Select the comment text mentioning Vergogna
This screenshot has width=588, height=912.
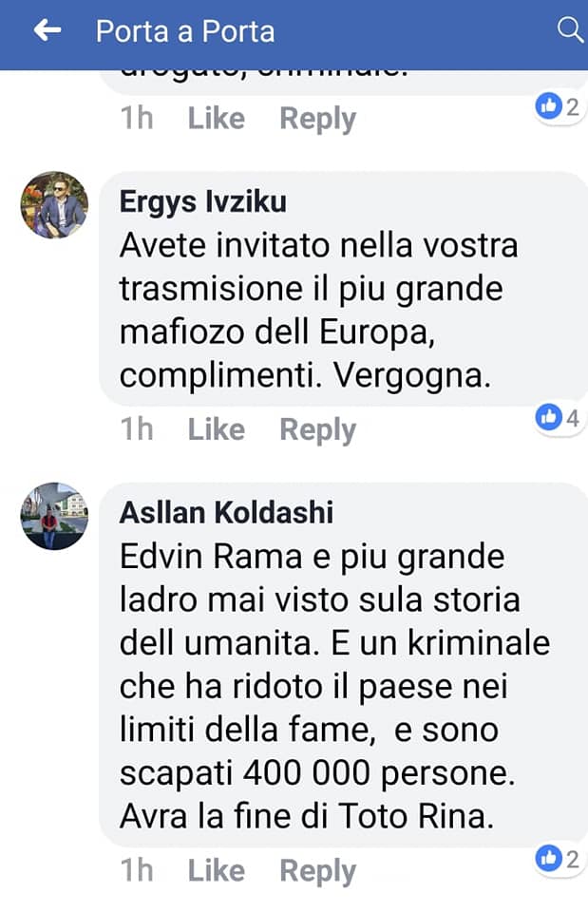[x=318, y=311]
